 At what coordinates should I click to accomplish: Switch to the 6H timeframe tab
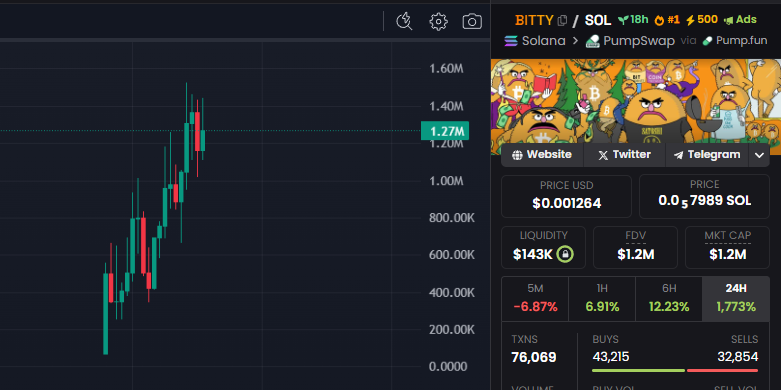[669, 299]
